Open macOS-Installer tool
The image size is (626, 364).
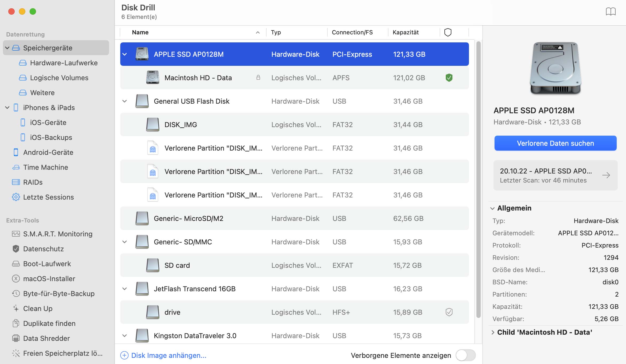[43, 278]
